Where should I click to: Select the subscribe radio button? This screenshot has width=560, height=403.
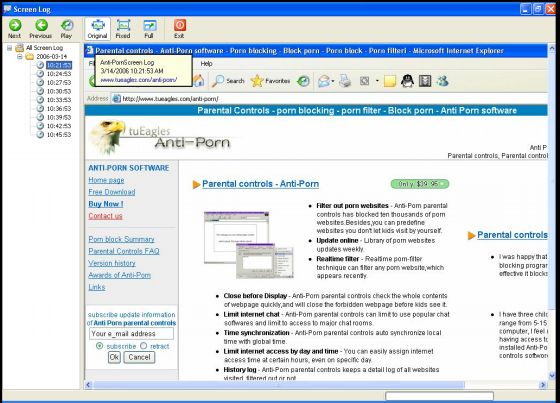click(99, 346)
